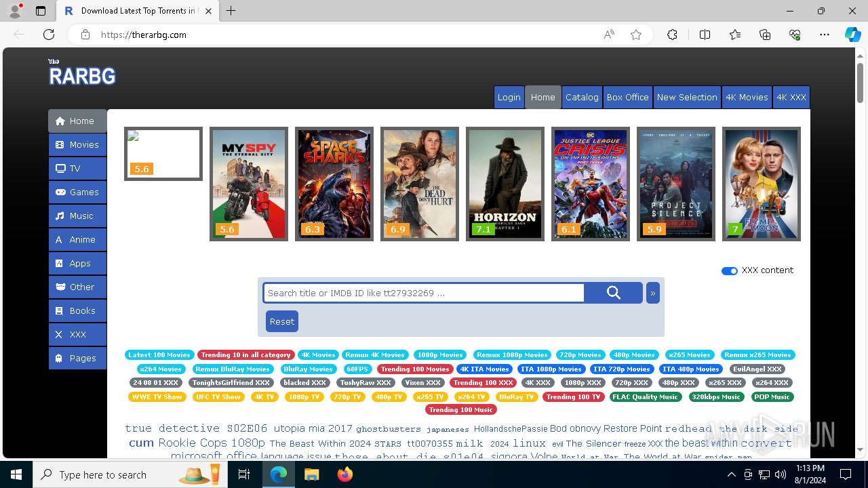Screen dimensions: 868x488
Task: Open The Dead Don't Hurt poster
Action: (420, 184)
